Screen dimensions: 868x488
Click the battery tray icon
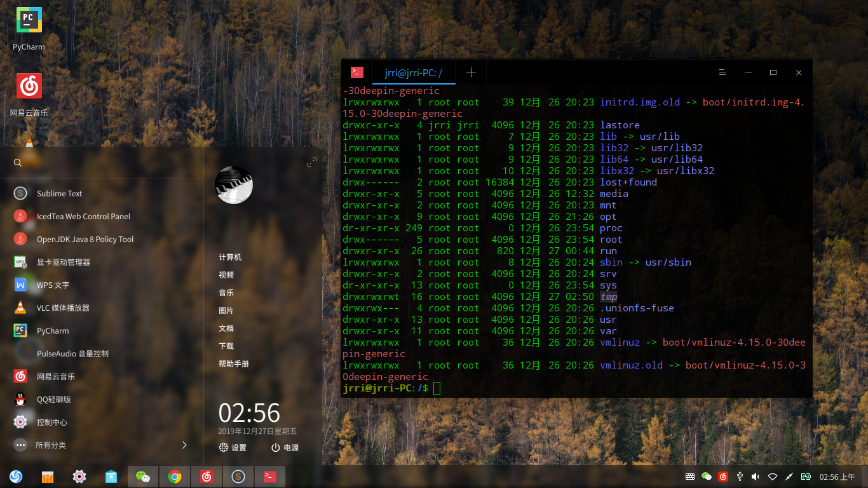pyautogui.click(x=806, y=477)
